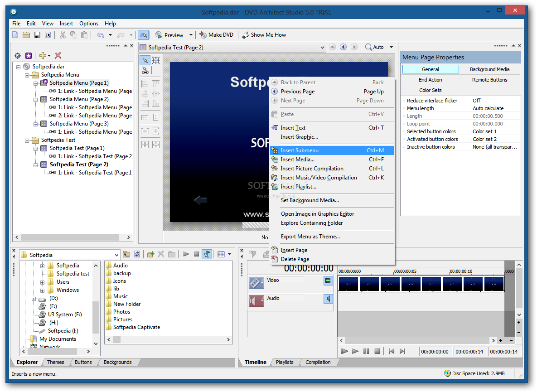Viewport: 537px width, 392px height.
Task: Pause playback in timeline transport
Action: pos(366,351)
